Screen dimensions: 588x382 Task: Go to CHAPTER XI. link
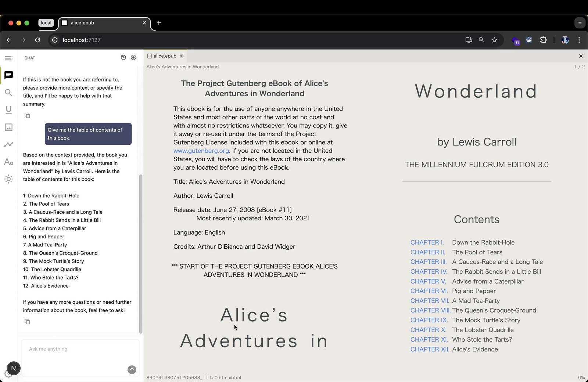pos(429,340)
